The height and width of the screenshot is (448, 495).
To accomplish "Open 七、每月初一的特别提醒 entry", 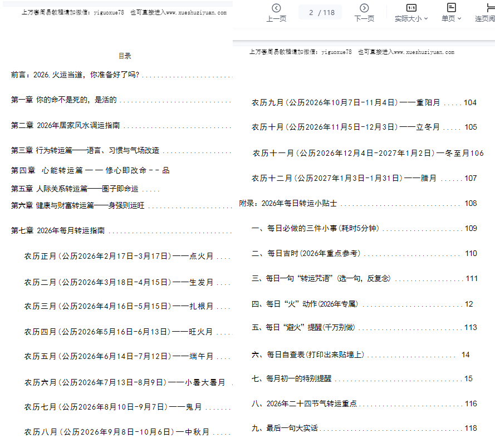I will point(362,378).
